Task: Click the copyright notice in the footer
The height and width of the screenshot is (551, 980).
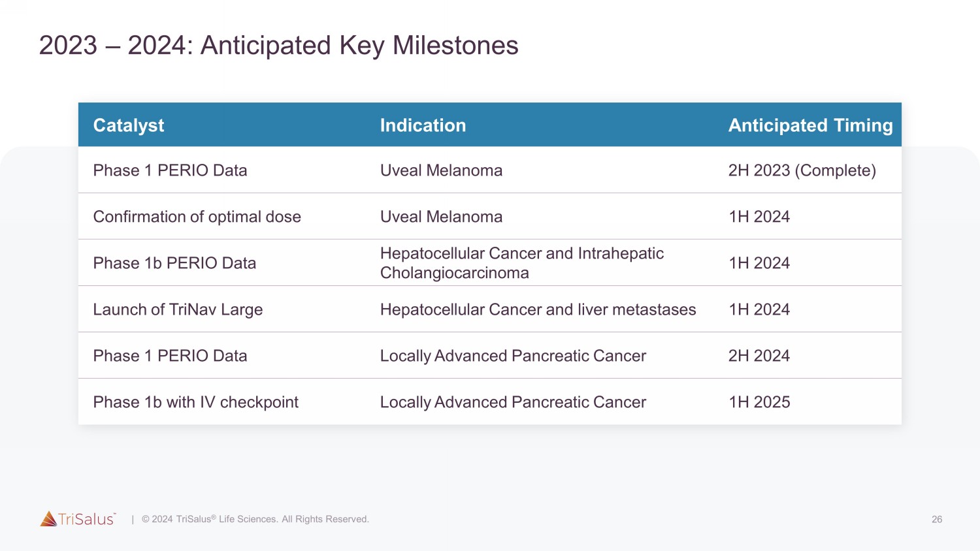Action: (255, 519)
